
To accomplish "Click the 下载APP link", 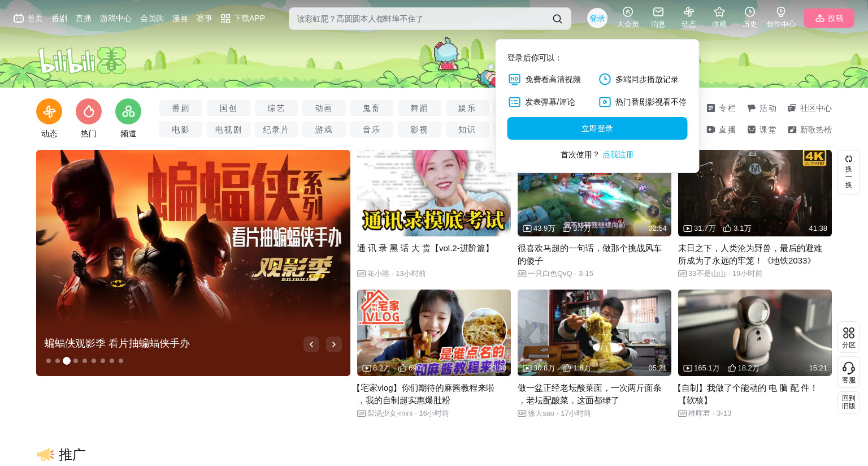I will [x=243, y=18].
